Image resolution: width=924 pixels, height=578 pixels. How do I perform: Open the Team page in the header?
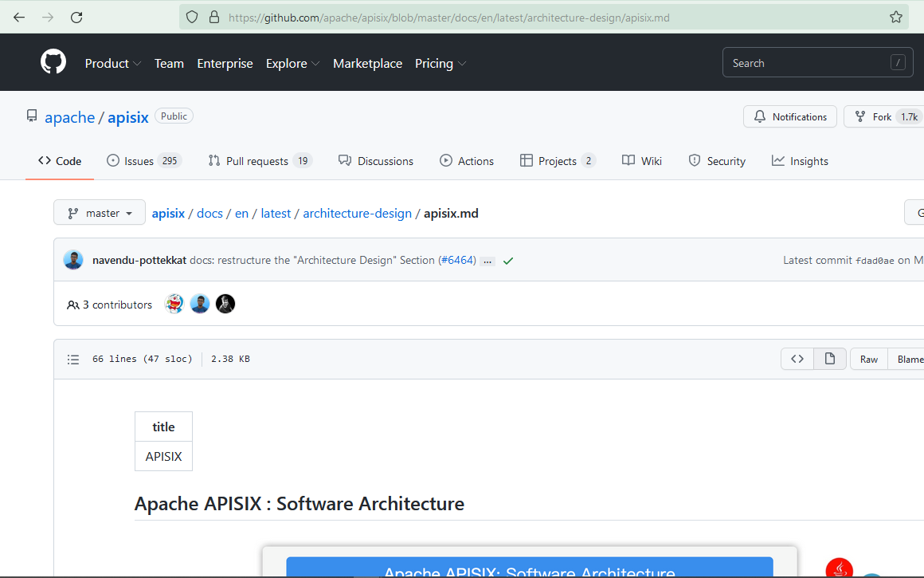pos(169,63)
